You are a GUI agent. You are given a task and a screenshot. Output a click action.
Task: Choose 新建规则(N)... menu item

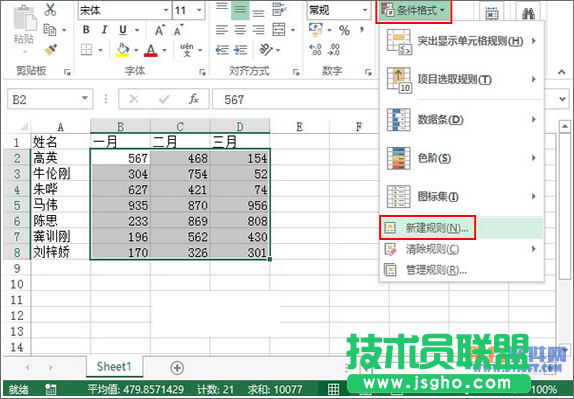click(462, 228)
